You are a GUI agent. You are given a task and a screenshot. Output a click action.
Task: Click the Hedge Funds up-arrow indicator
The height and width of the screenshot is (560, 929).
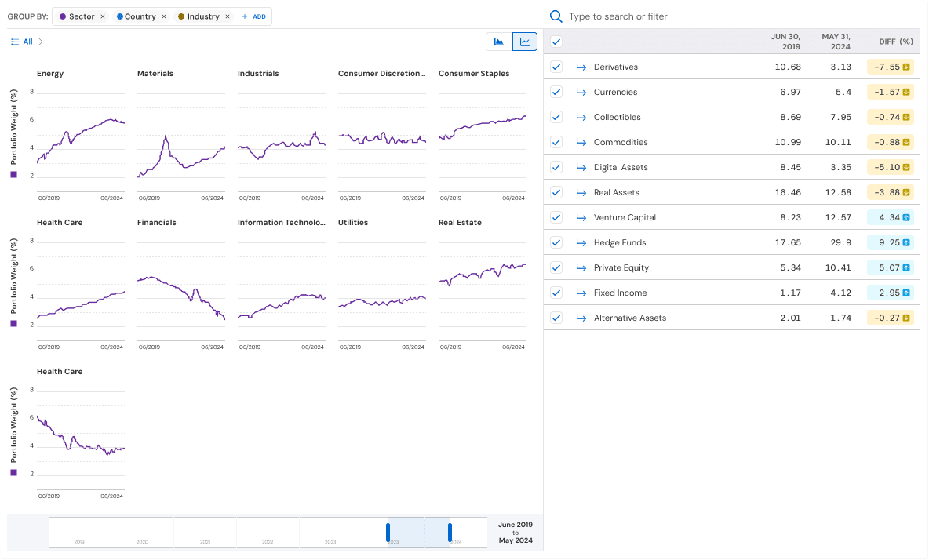[x=905, y=242]
